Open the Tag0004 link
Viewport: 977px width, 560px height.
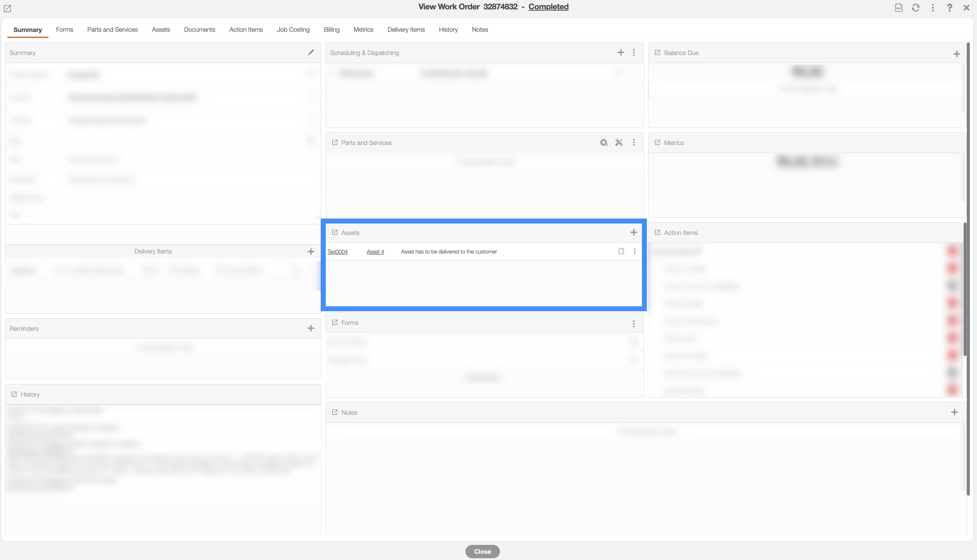tap(337, 252)
